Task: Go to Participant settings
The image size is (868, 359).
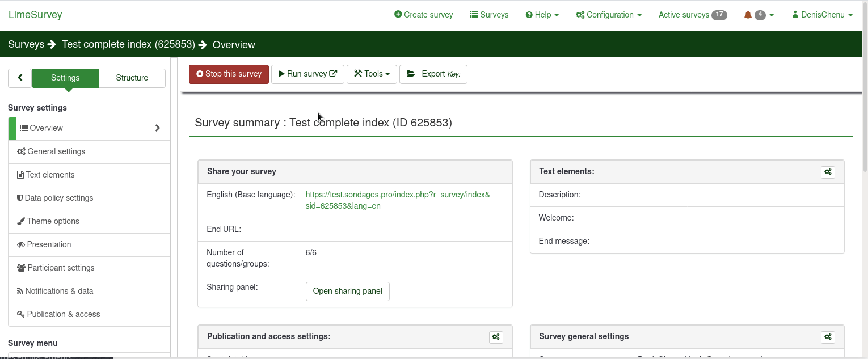Action: pos(61,268)
